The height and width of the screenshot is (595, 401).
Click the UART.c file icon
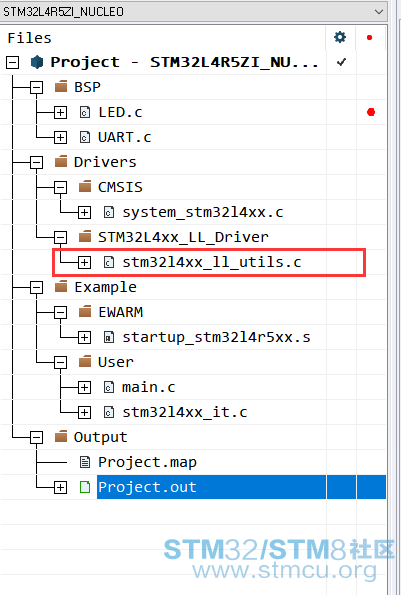(85, 137)
